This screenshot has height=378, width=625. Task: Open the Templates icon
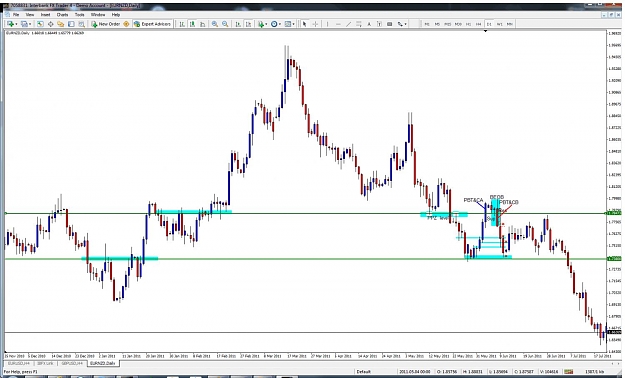click(x=287, y=24)
